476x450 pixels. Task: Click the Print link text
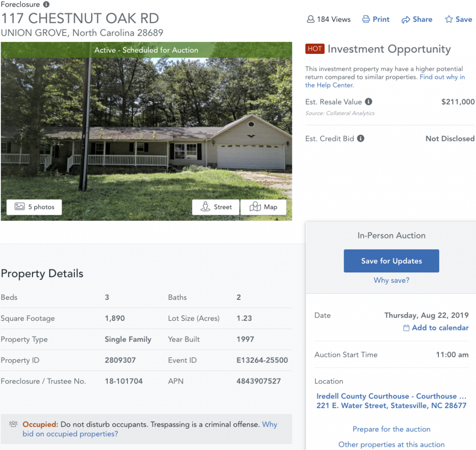point(381,19)
